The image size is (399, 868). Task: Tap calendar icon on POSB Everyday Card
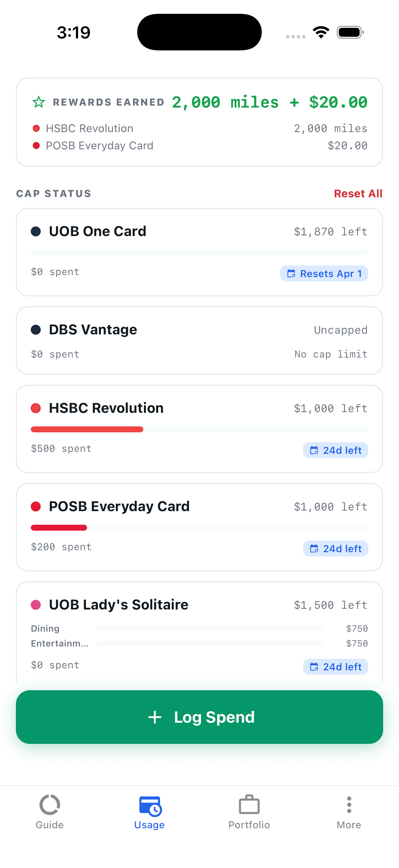click(314, 549)
